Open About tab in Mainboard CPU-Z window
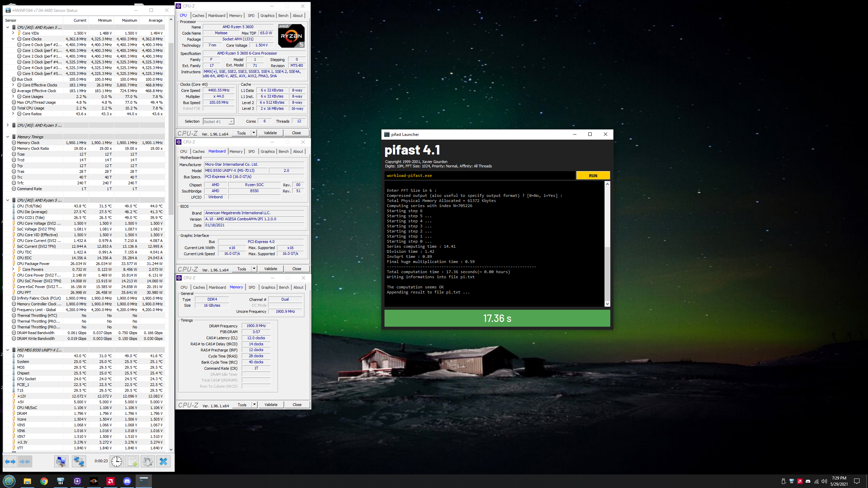 pyautogui.click(x=298, y=151)
